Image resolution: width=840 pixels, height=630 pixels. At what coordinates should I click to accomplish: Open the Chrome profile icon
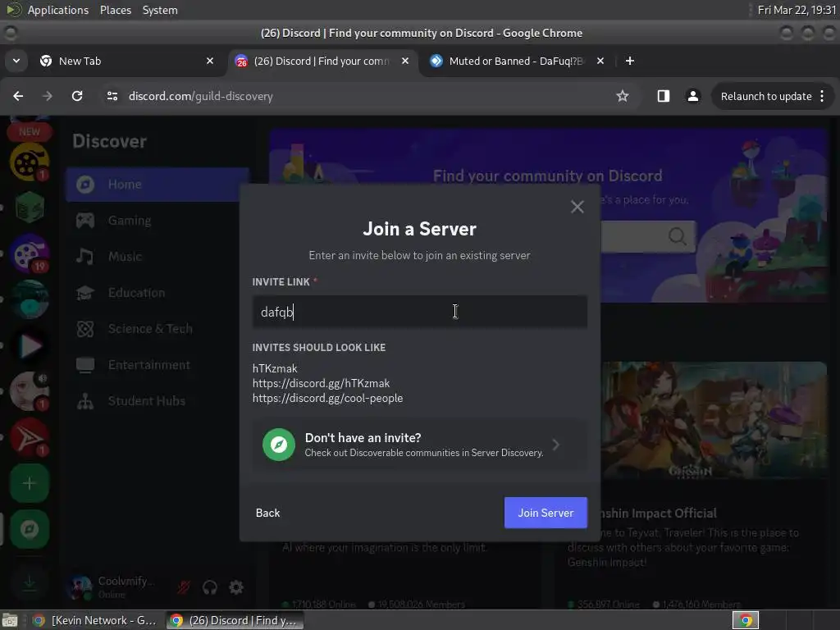click(x=692, y=96)
